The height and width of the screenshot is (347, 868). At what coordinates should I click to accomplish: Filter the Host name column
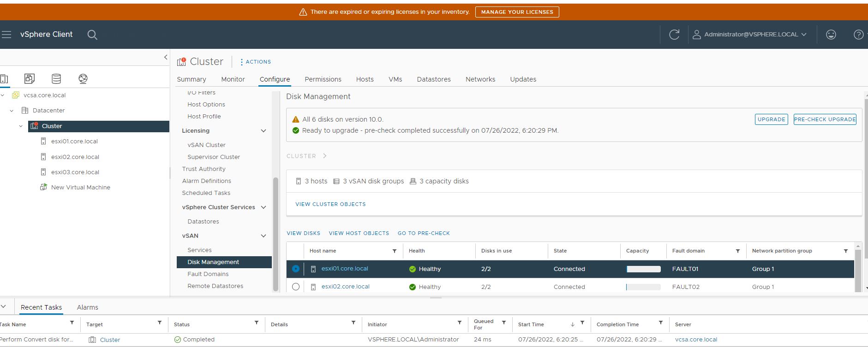coord(395,251)
